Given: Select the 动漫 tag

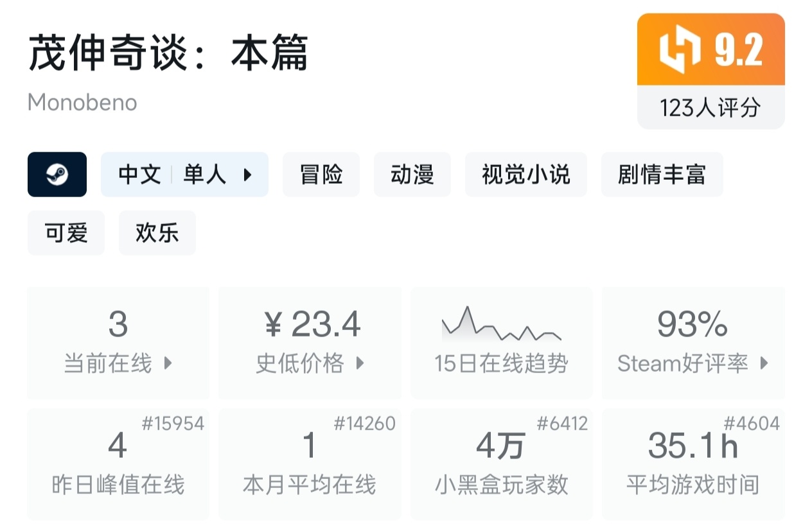Looking at the screenshot, I should (x=412, y=175).
